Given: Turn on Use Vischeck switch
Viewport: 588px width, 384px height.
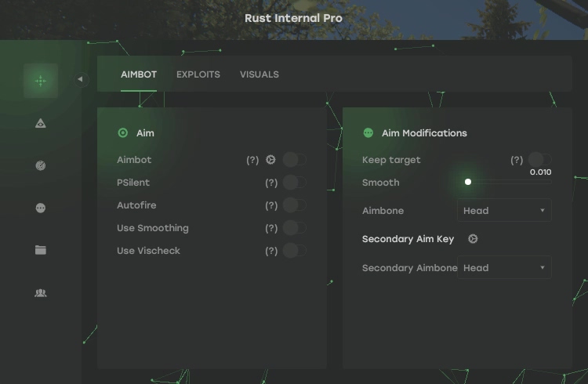Looking at the screenshot, I should click(x=294, y=251).
